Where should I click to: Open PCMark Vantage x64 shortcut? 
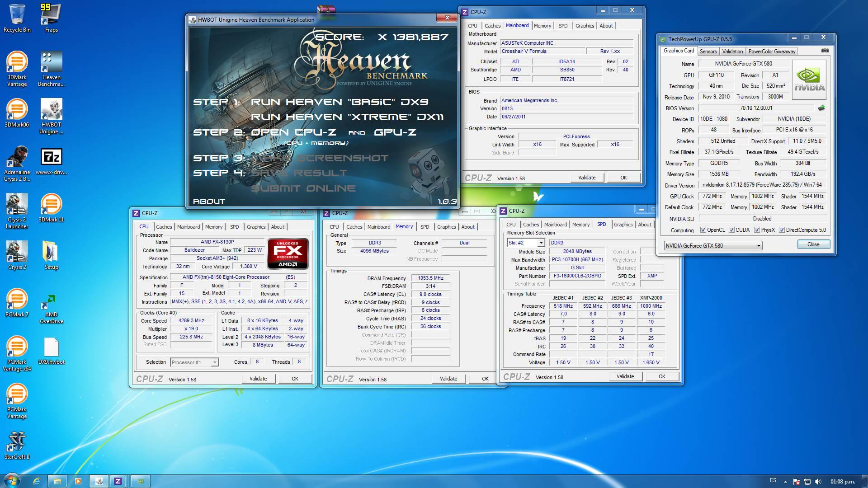point(17,353)
